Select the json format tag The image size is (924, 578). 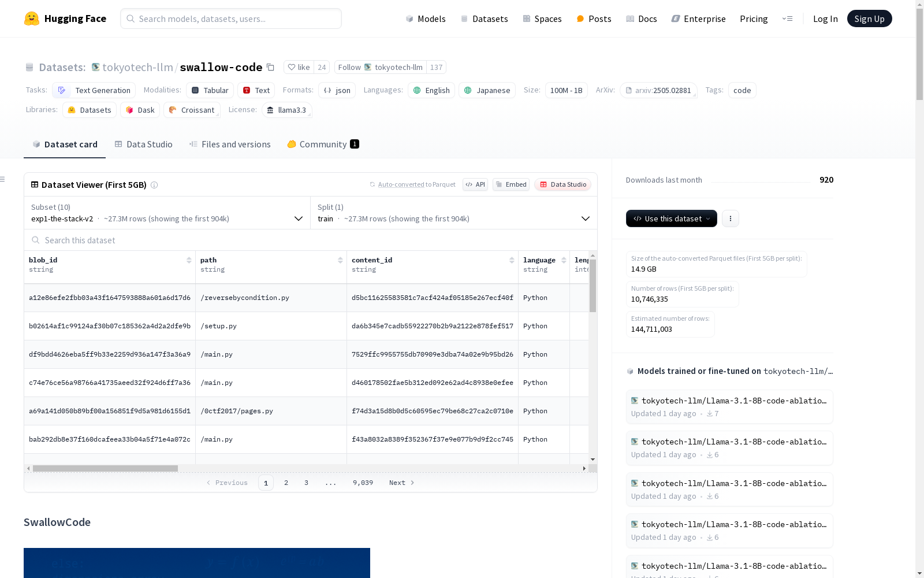coord(337,90)
